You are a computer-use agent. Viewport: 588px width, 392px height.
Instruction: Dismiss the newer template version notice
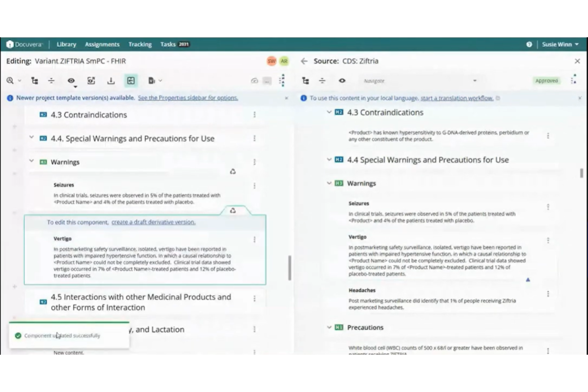click(x=286, y=98)
